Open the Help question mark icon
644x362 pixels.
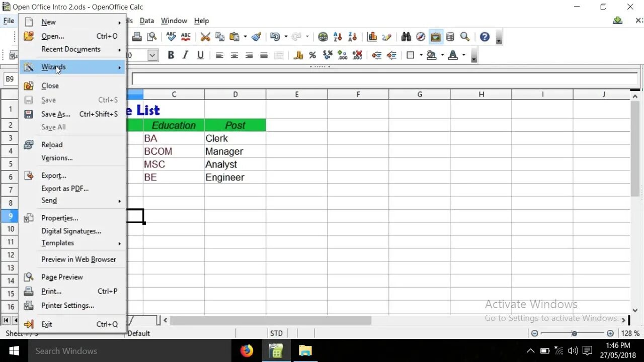(485, 37)
